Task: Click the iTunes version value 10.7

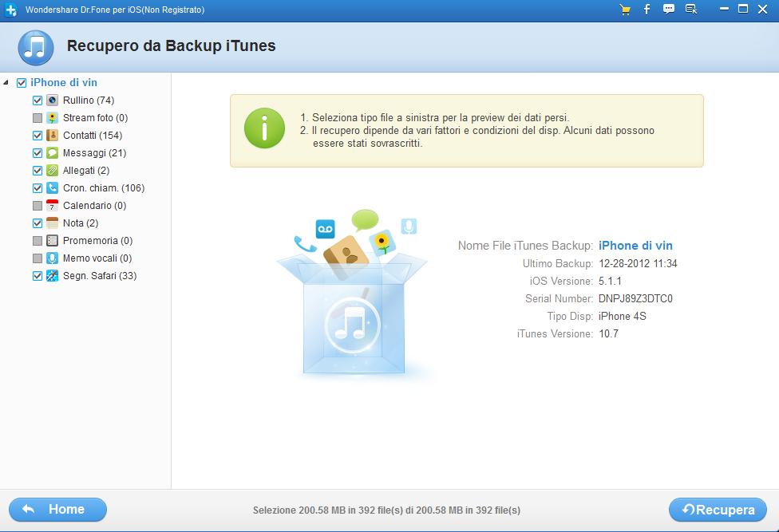Action: (x=608, y=333)
